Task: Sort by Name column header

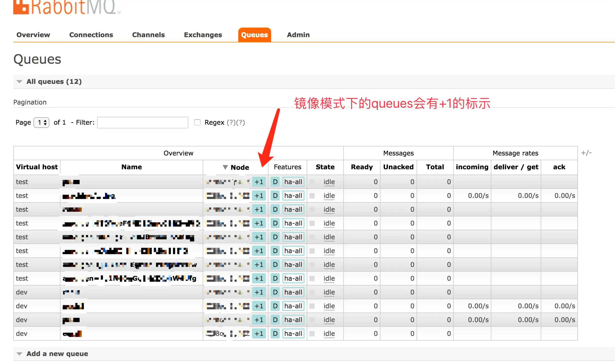Action: 132,167
